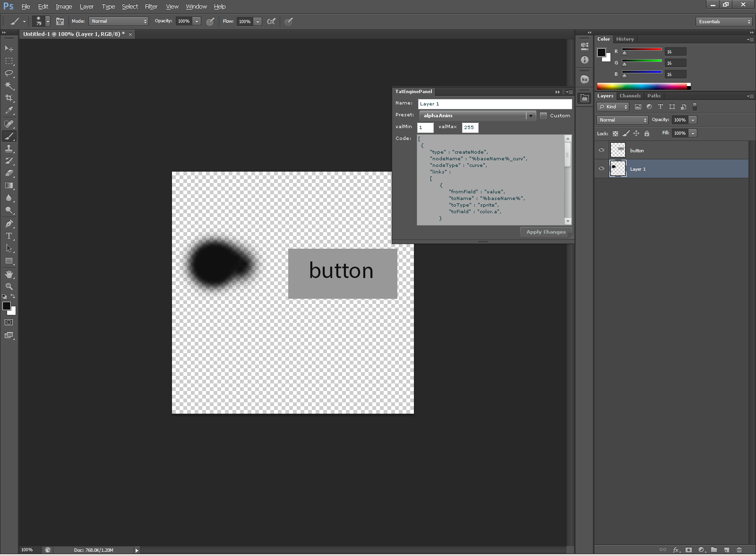756x556 pixels.
Task: Hide the button layer visibility eye
Action: (x=601, y=150)
